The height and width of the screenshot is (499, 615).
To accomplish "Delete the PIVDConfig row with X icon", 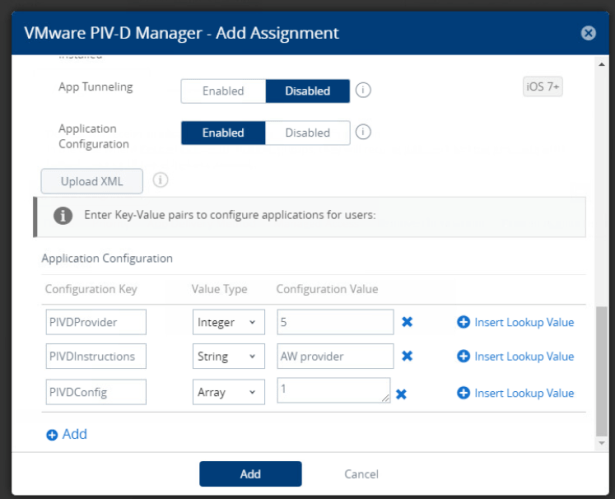I will pyautogui.click(x=401, y=394).
